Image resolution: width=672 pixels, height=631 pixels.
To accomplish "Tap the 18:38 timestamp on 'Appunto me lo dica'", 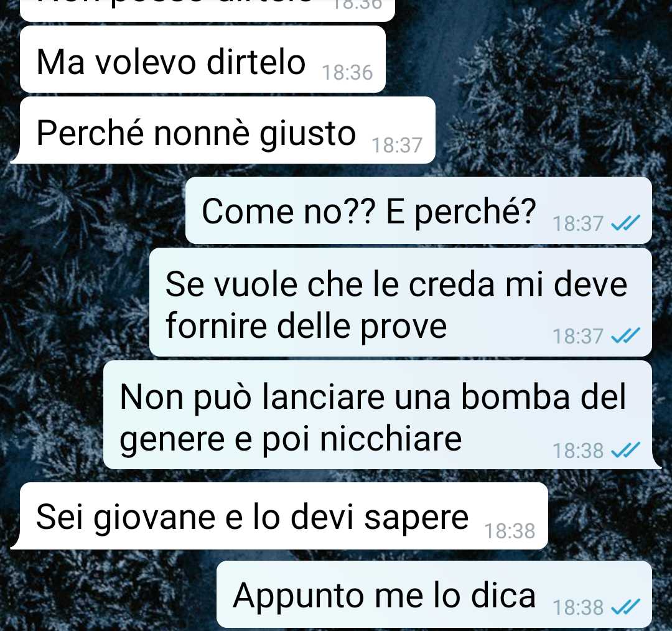I will coord(577,607).
